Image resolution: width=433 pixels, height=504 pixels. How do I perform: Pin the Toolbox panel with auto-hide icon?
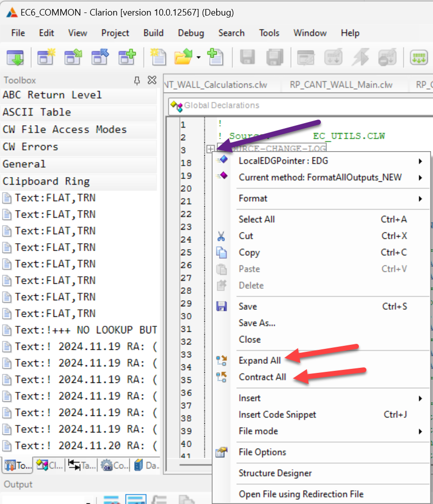tap(137, 81)
